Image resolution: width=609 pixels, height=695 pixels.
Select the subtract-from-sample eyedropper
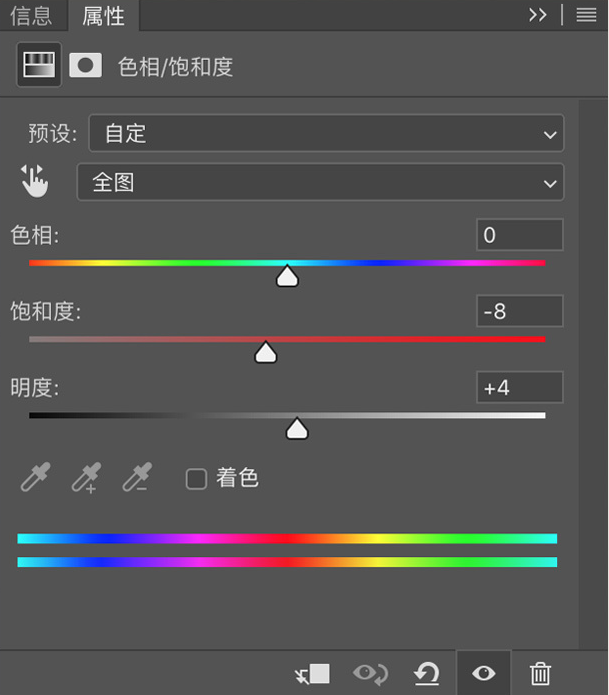[137, 477]
